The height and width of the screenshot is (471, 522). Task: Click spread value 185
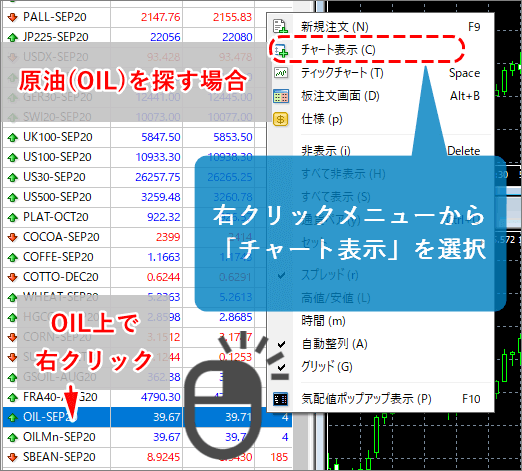pyautogui.click(x=279, y=457)
